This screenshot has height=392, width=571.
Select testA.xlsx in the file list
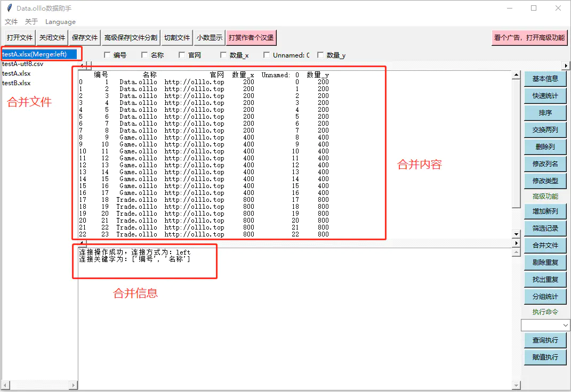click(17, 73)
